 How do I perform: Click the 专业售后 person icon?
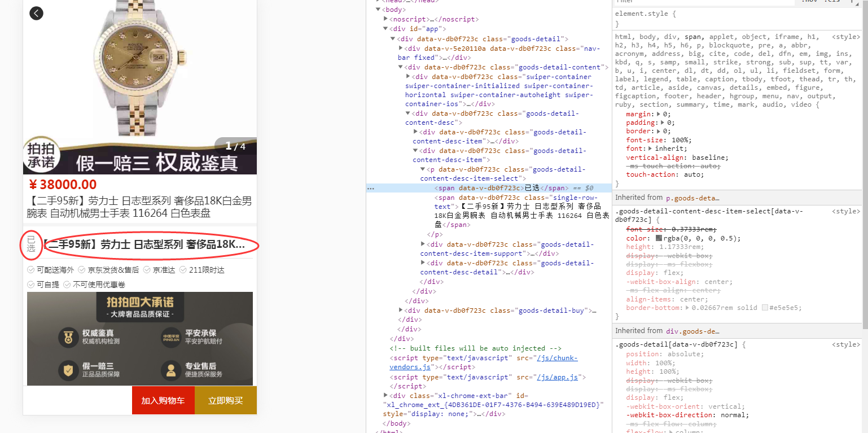tap(170, 370)
